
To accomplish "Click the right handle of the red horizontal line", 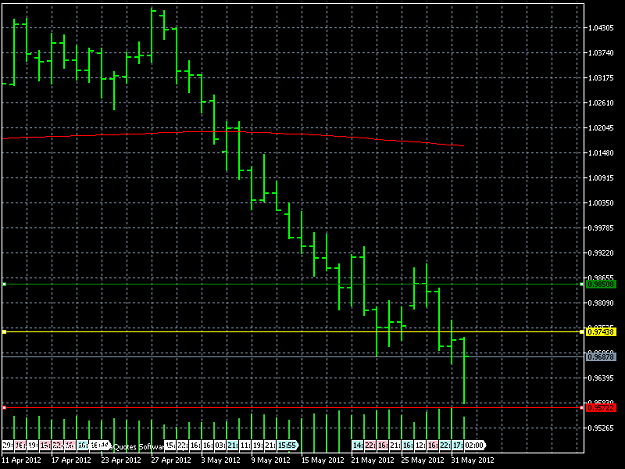I will [582, 408].
